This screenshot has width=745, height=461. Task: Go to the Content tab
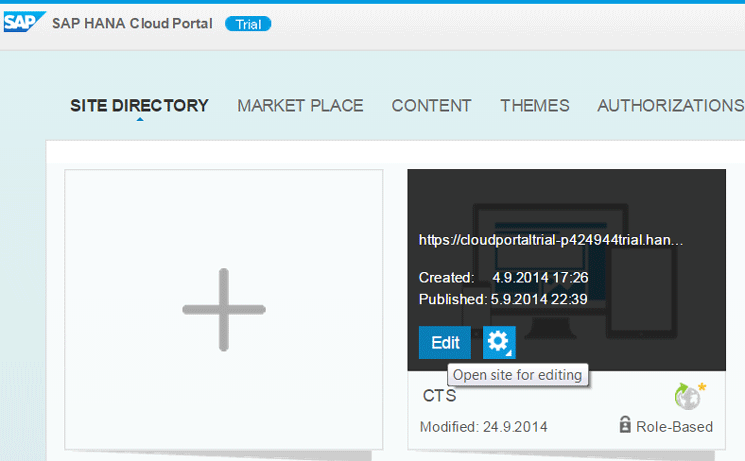(x=431, y=106)
